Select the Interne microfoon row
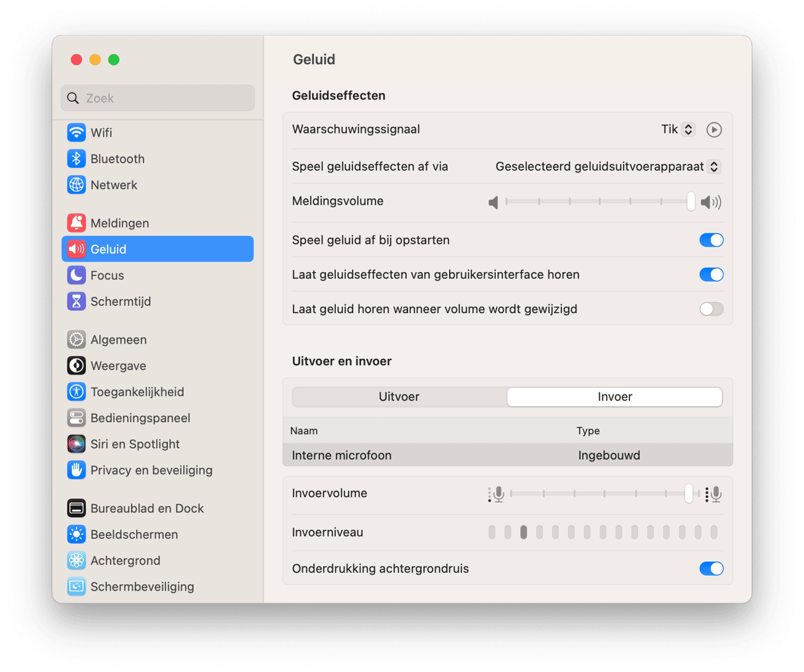 (x=508, y=455)
